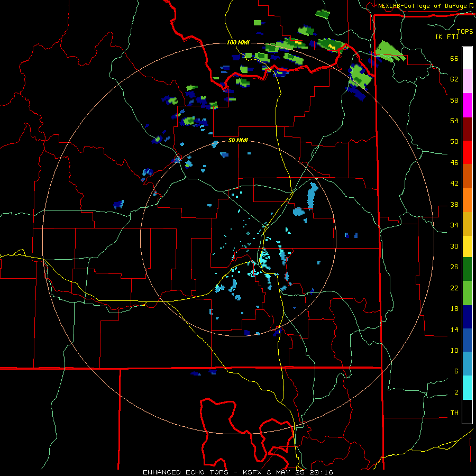Viewport: 476px width, 476px height.
Task: Click the dark orange 46 kft legend swatch
Action: point(467,176)
